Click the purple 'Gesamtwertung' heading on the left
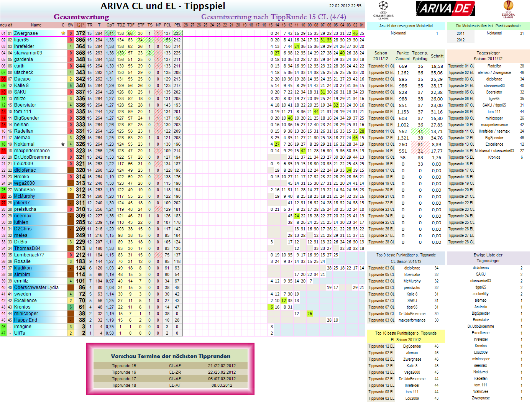The width and height of the screenshot is (532, 404). point(81,17)
